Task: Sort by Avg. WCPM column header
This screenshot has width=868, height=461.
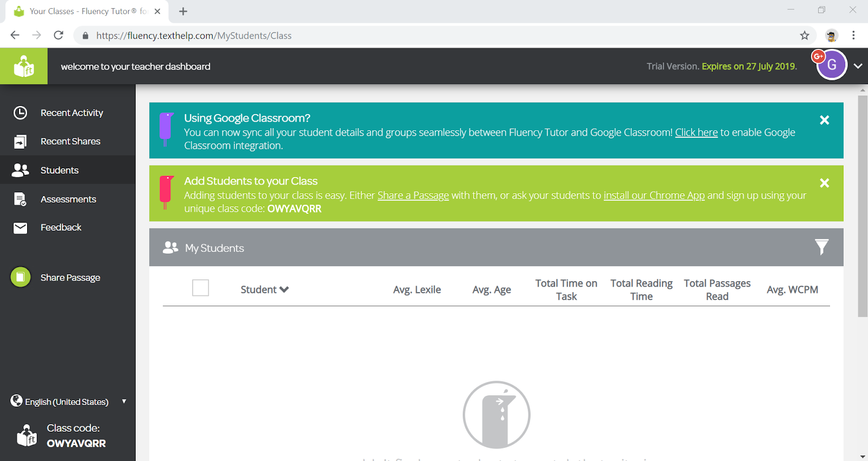Action: click(x=793, y=289)
